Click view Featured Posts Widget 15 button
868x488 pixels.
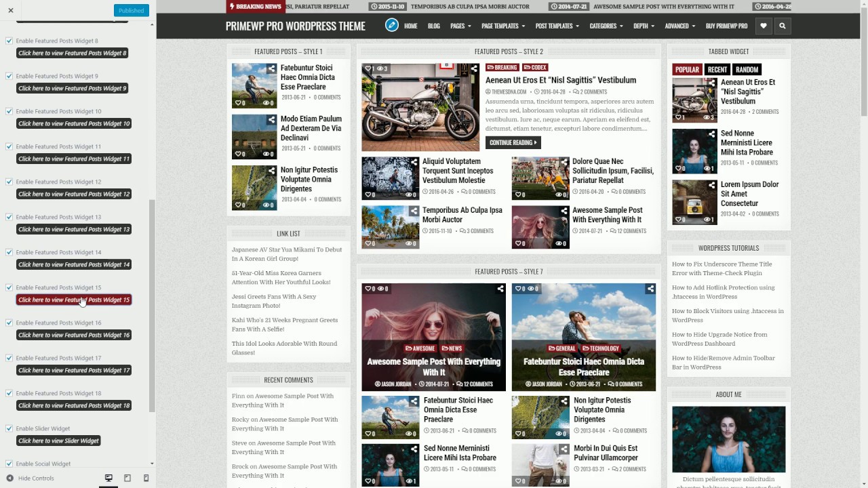click(74, 300)
